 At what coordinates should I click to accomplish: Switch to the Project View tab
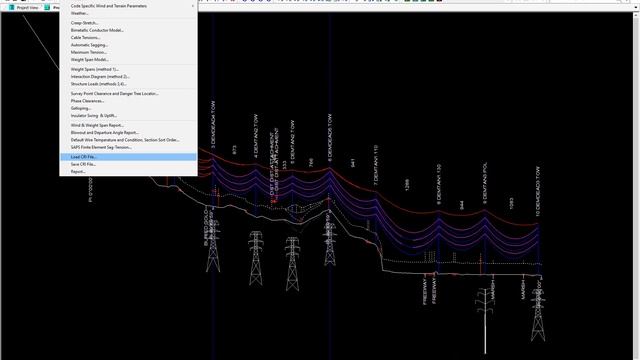[x=24, y=7]
